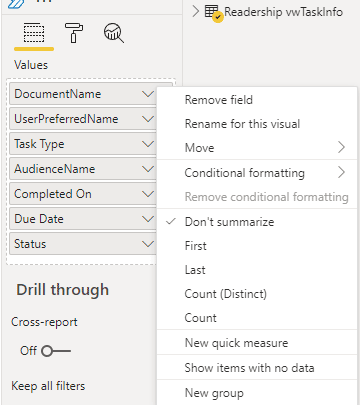Screen dimensions: 360x405
Task: Select First summarization option
Action: tap(257, 246)
